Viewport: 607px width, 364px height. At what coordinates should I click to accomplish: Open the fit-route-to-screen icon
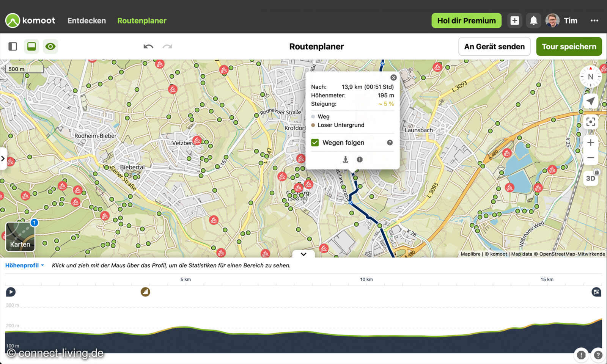pos(590,122)
